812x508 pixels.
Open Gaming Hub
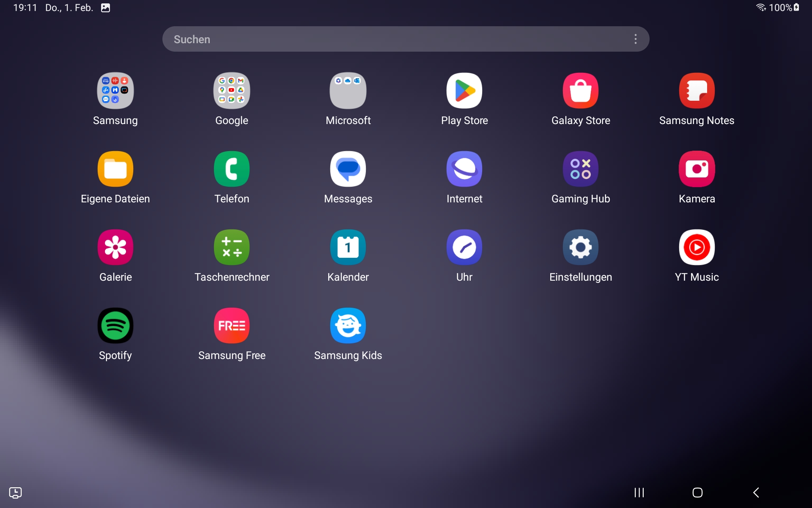click(580, 169)
